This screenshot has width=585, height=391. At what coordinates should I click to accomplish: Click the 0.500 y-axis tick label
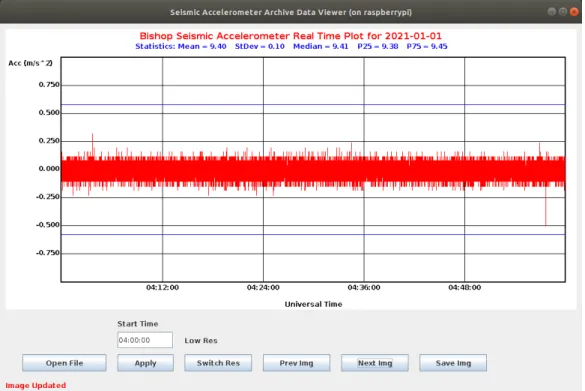[x=49, y=113]
